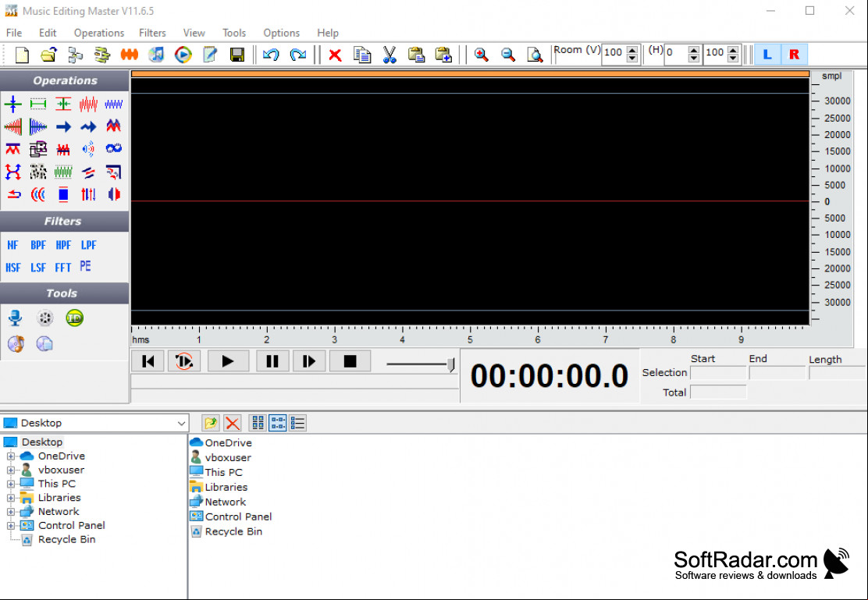868x600 pixels.
Task: Switch file browser to small icons view
Action: coord(278,423)
